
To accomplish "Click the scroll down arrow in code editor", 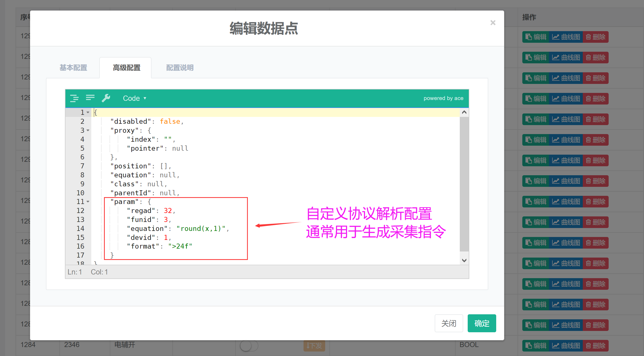I will (x=464, y=260).
